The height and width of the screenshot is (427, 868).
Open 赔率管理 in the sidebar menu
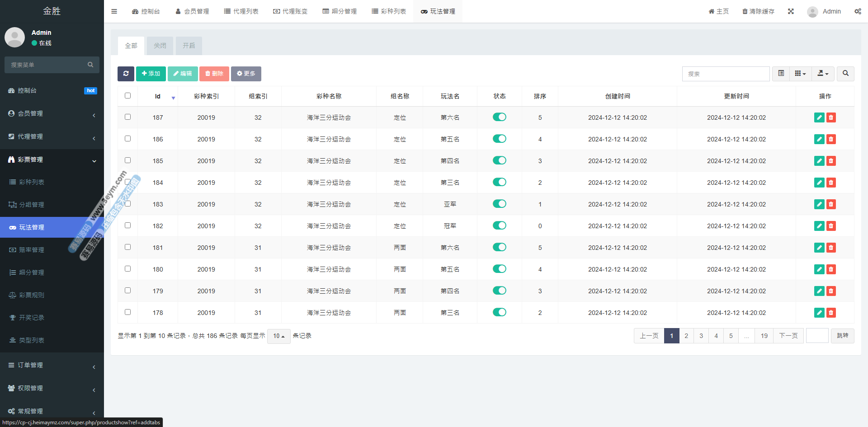click(32, 250)
